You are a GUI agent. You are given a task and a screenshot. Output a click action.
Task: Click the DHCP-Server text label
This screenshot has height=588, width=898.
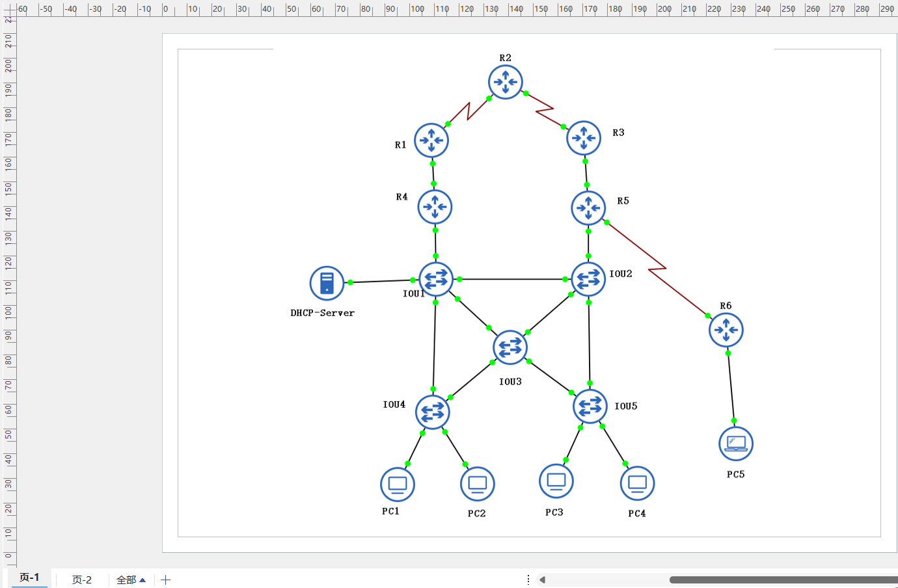click(x=322, y=313)
